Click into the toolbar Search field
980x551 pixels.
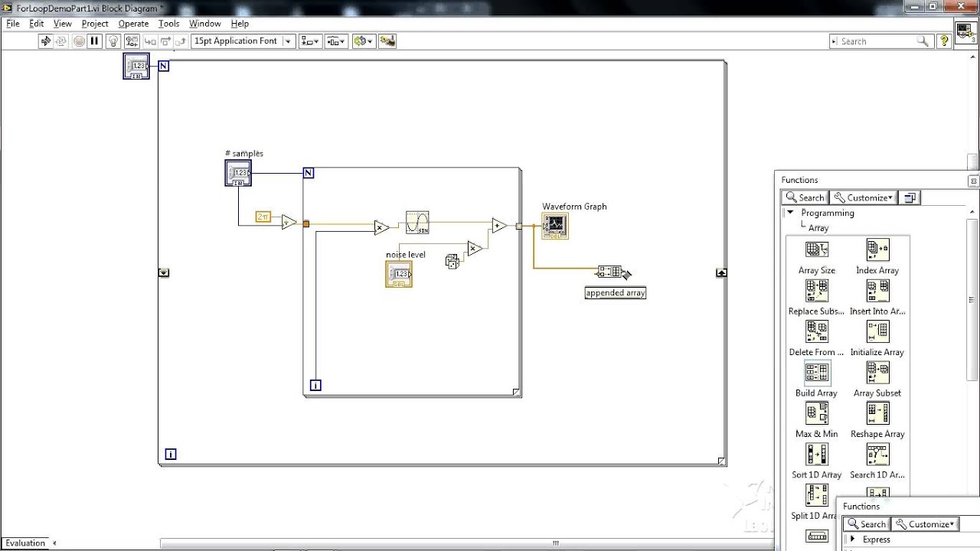[x=880, y=41]
